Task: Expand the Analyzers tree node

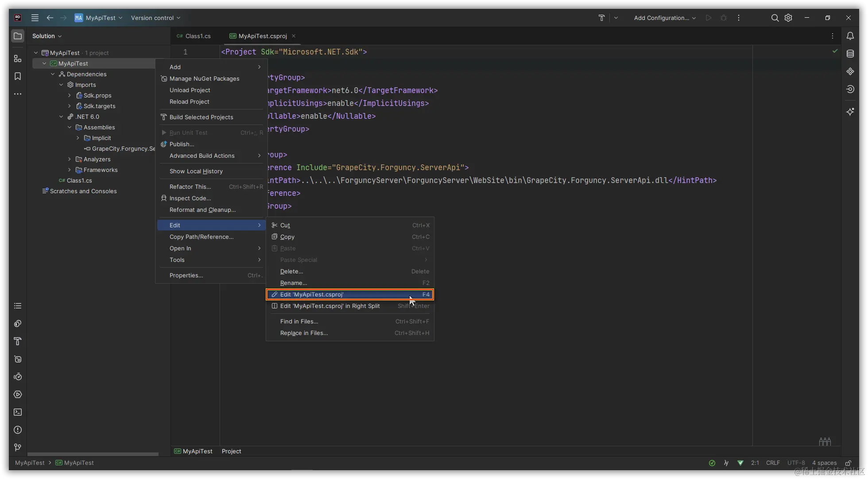Action: click(70, 159)
